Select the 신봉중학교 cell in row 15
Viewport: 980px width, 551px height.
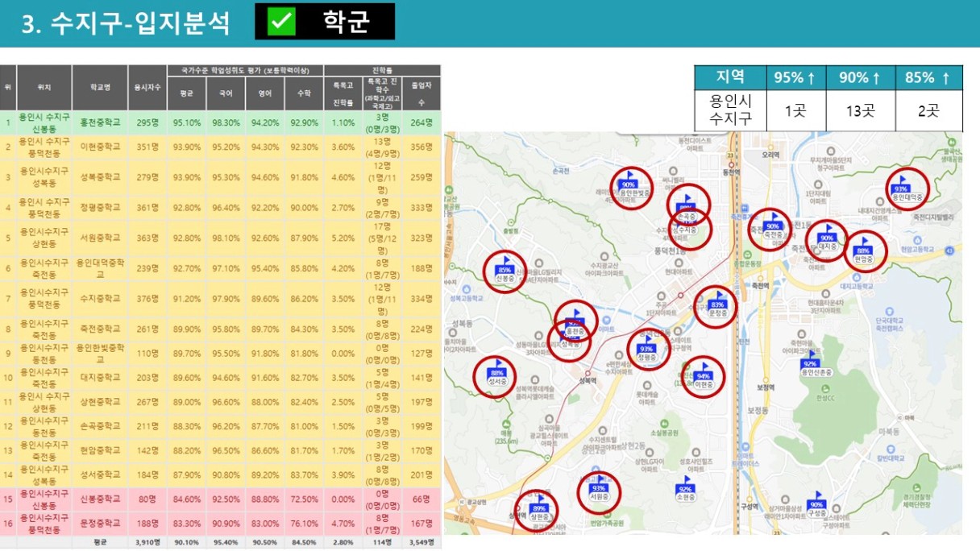(x=100, y=499)
